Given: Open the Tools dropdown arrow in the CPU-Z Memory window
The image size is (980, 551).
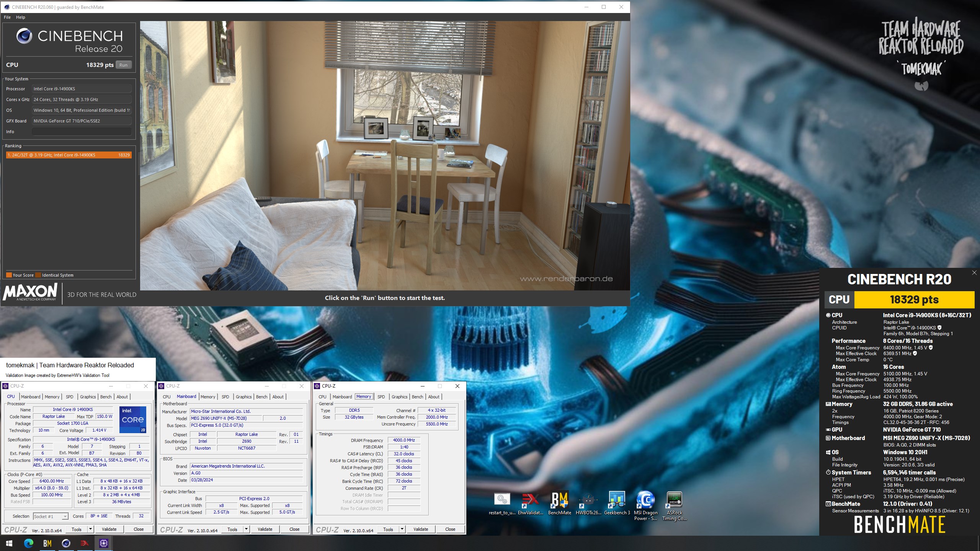Looking at the screenshot, I should (x=402, y=529).
